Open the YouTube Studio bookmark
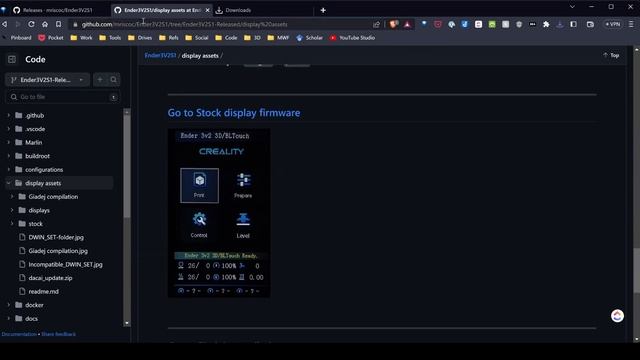 point(352,38)
